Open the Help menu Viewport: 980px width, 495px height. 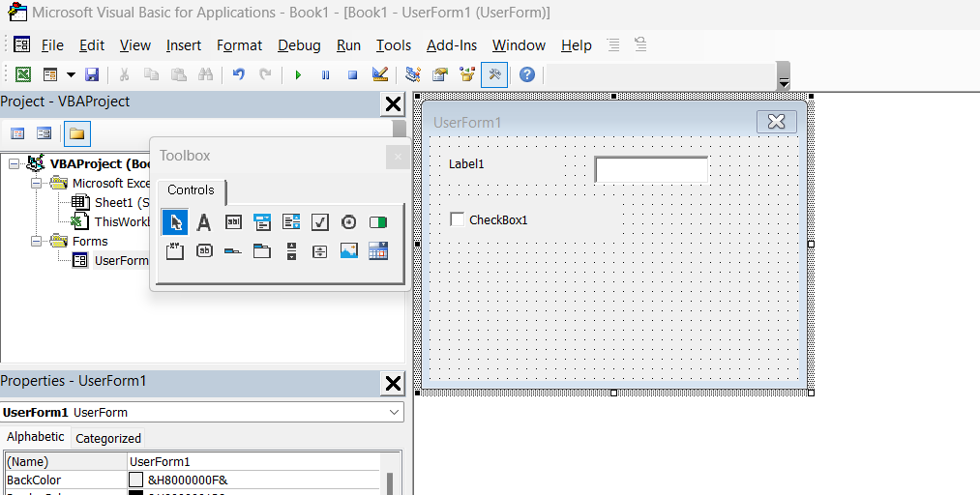tap(577, 45)
